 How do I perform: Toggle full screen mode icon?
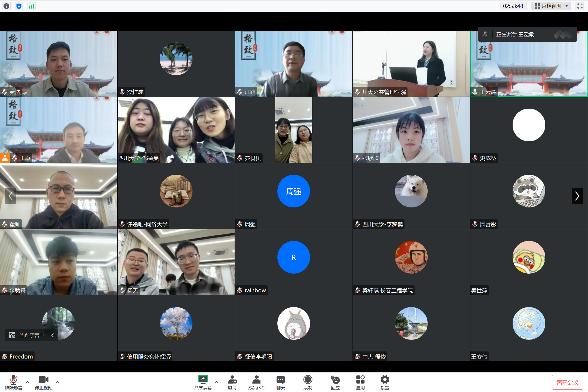point(580,6)
